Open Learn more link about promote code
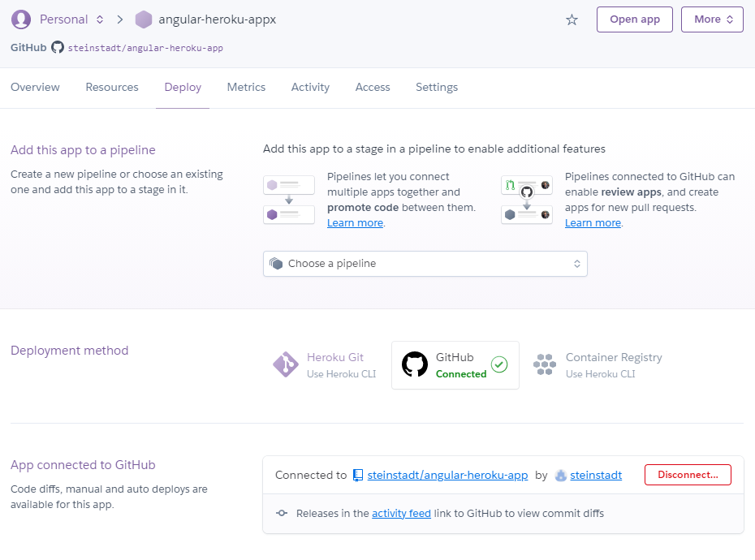 (x=356, y=223)
